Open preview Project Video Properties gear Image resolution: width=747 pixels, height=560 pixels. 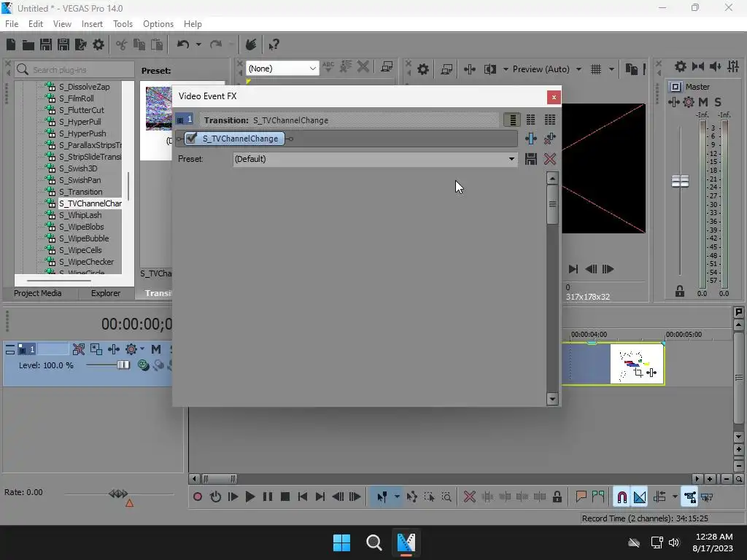423,69
